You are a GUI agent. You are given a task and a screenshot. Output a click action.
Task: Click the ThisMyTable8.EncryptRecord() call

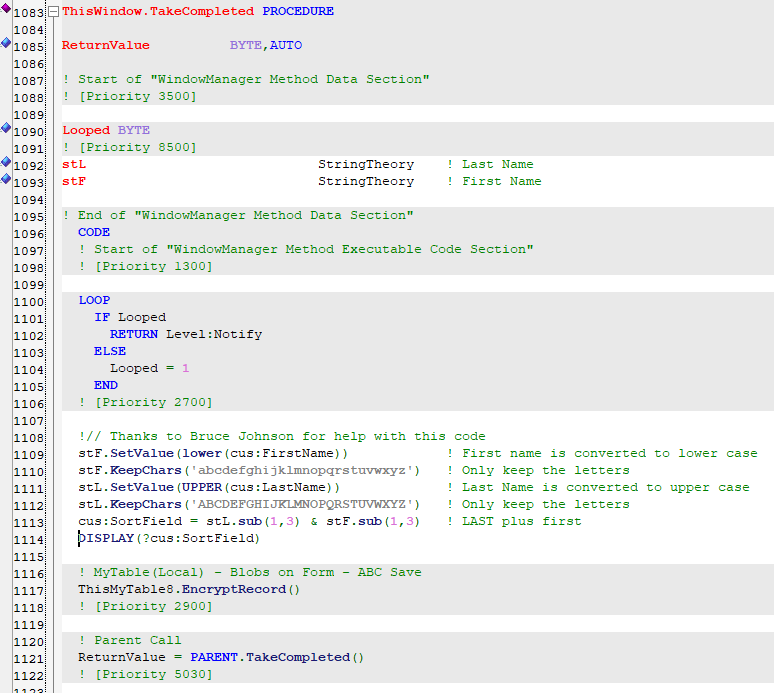(x=189, y=590)
